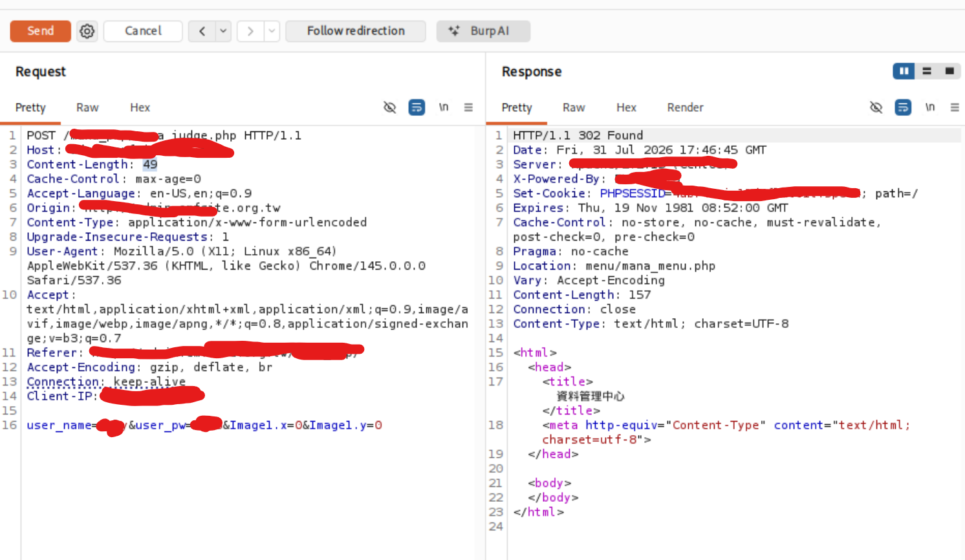Toggle line wrapping in the Request panel

[417, 107]
